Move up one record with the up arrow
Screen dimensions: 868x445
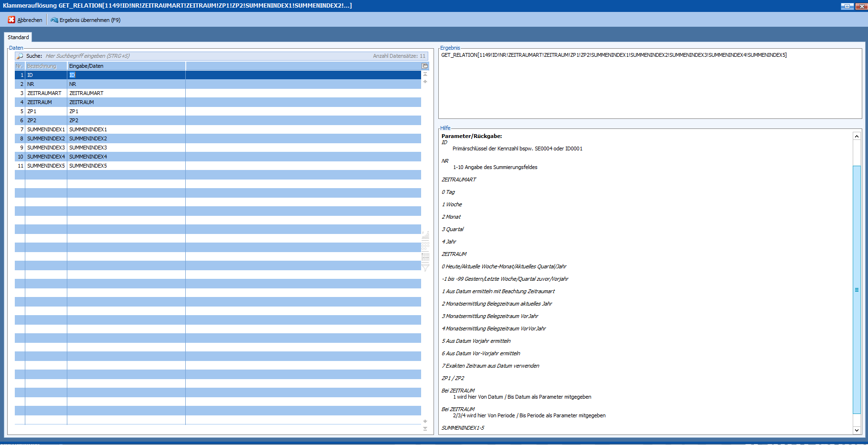(x=425, y=82)
